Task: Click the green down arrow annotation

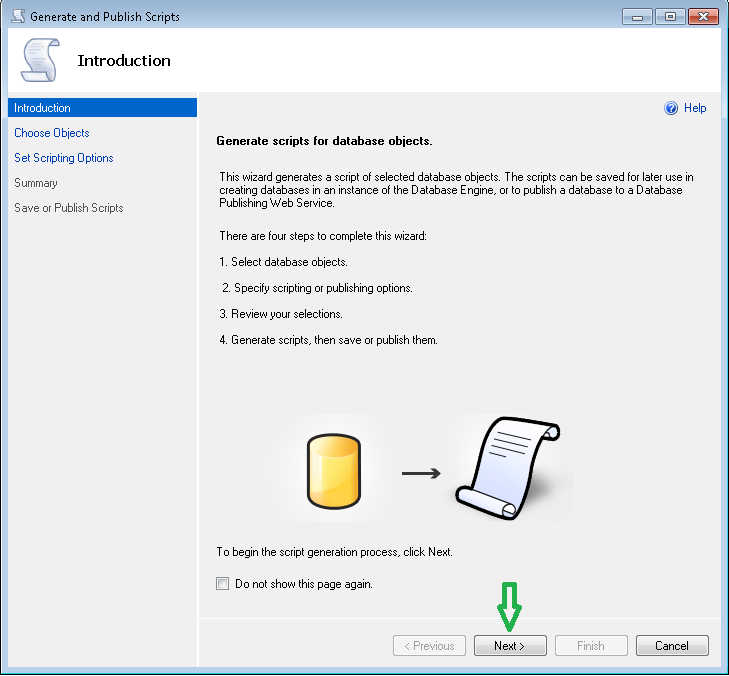Action: pyautogui.click(x=510, y=606)
